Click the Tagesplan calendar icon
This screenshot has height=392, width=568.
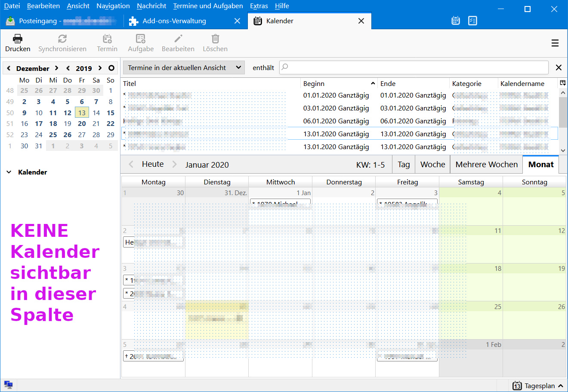[517, 386]
